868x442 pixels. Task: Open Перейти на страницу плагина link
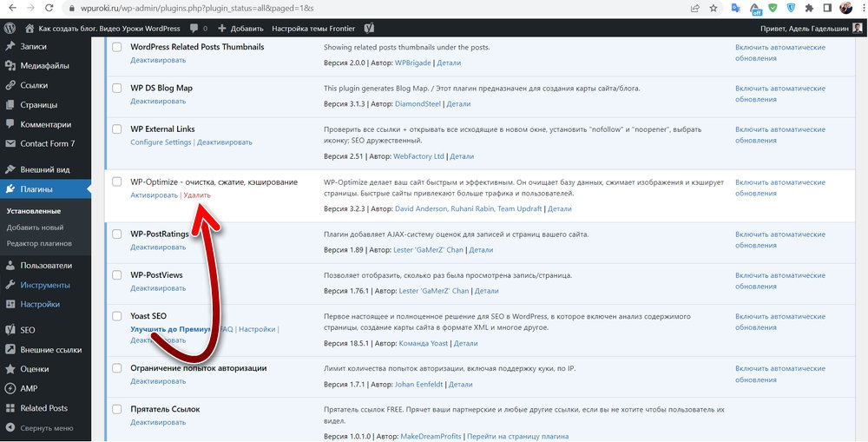[517, 437]
